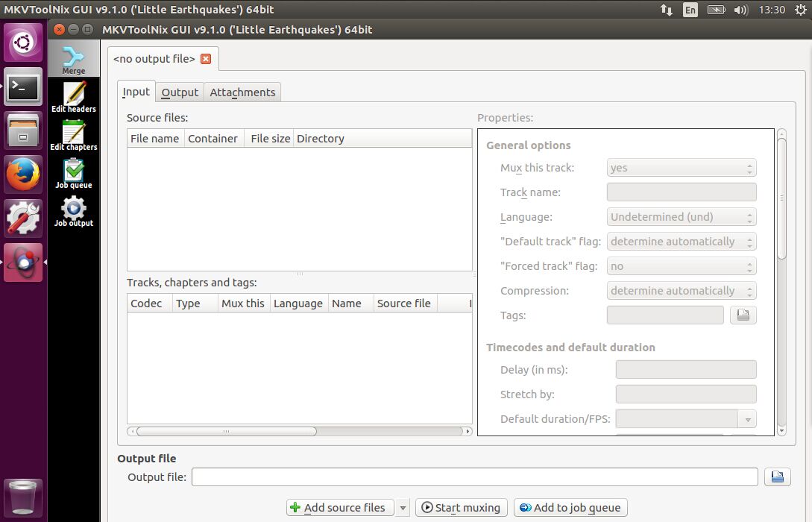Click the Start muxing button
Image resolution: width=812 pixels, height=522 pixels.
click(463, 508)
